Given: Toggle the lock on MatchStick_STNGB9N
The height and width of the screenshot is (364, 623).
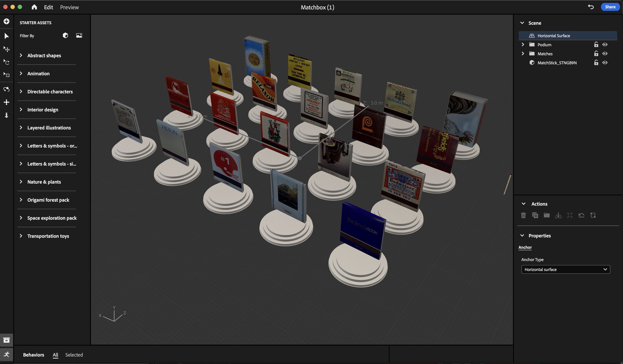Looking at the screenshot, I should pyautogui.click(x=596, y=62).
